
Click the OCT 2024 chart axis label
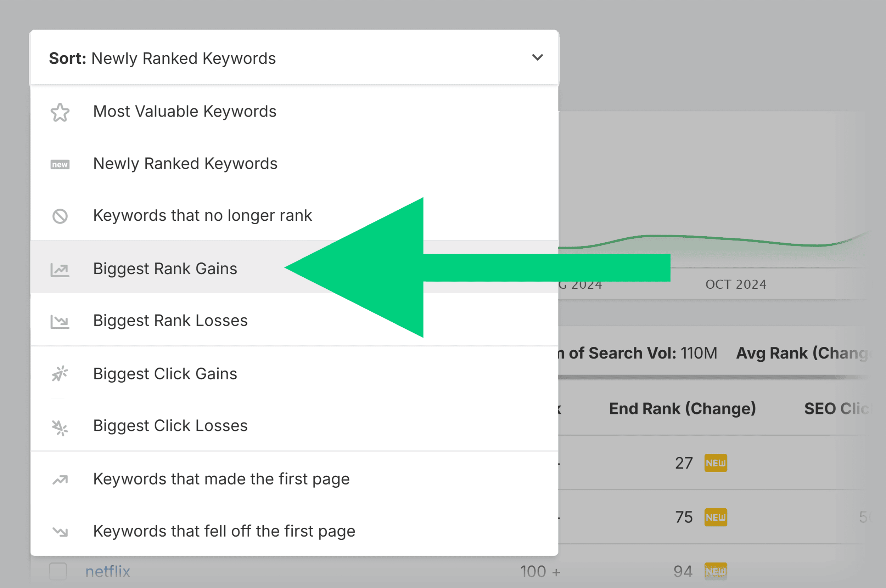point(736,284)
